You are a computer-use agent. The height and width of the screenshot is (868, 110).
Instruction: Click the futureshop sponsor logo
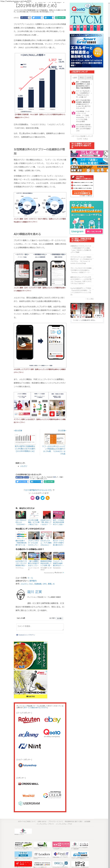point(28,765)
